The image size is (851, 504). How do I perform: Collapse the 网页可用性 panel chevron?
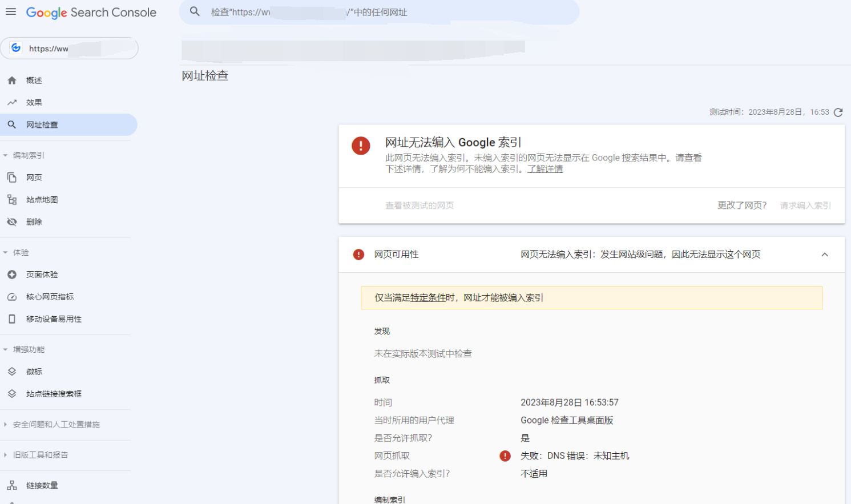[x=824, y=255]
